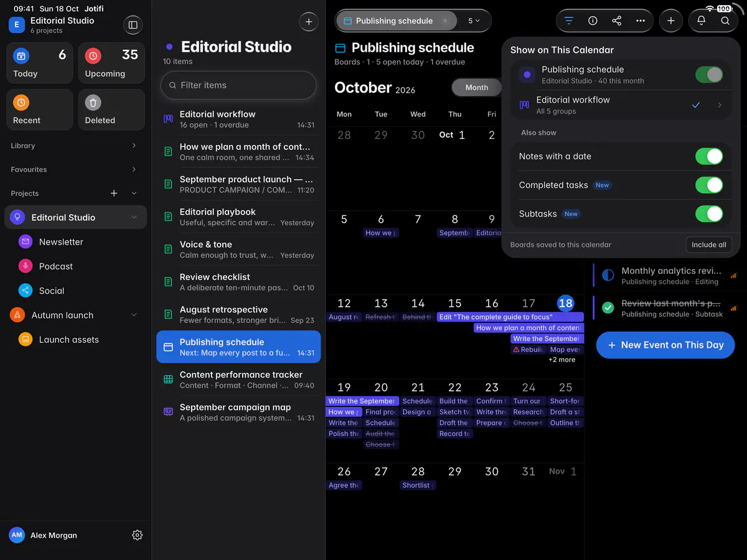
Task: Collapse Autumn launch project chevron
Action: (134, 315)
